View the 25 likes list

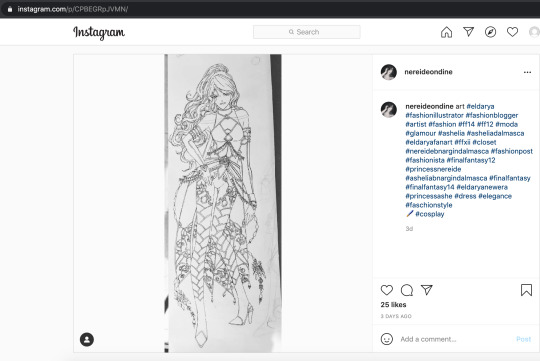click(393, 305)
